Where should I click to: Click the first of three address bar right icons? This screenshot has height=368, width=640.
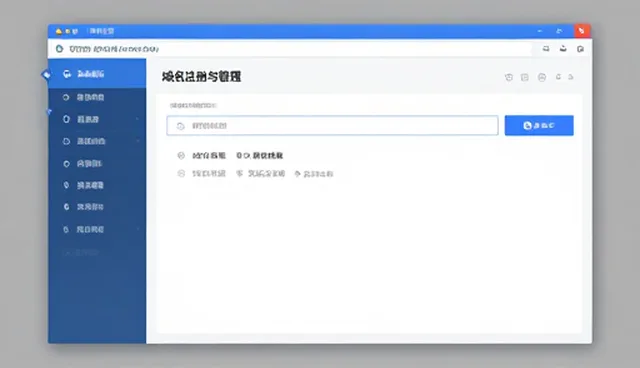546,49
